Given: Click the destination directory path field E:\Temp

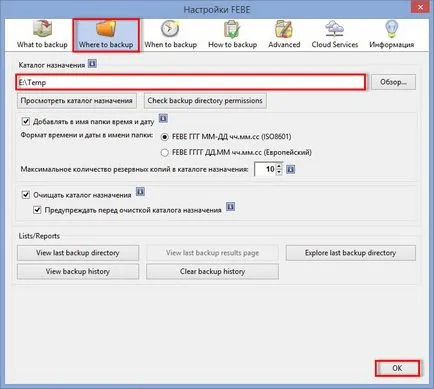Looking at the screenshot, I should coord(191,82).
